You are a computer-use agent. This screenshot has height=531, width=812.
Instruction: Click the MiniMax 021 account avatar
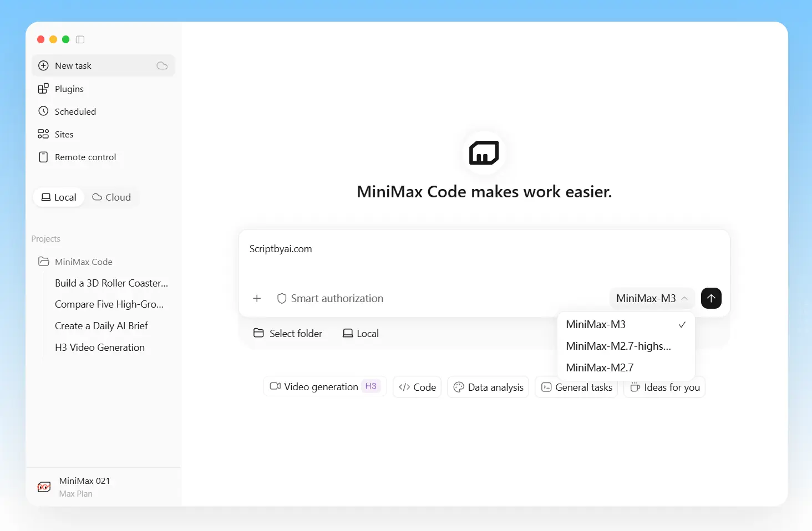[44, 487]
